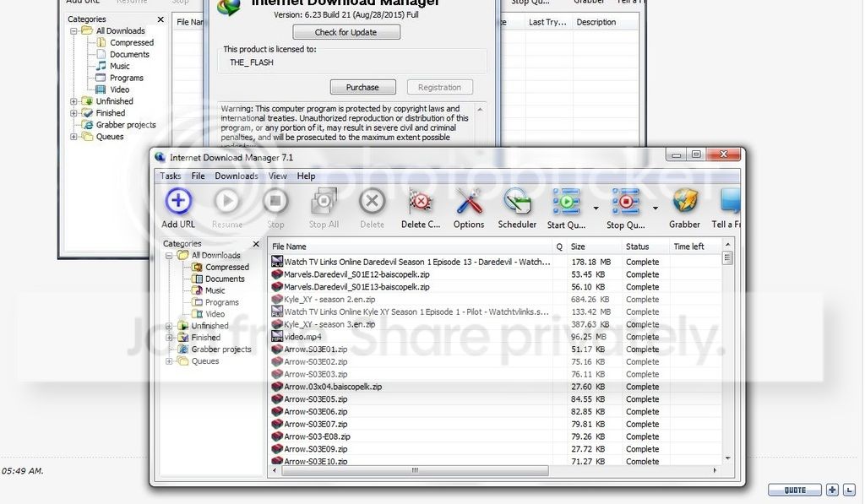865x504 pixels.
Task: Click the icon right of the plus near QUOTE
Action: pos(849,490)
